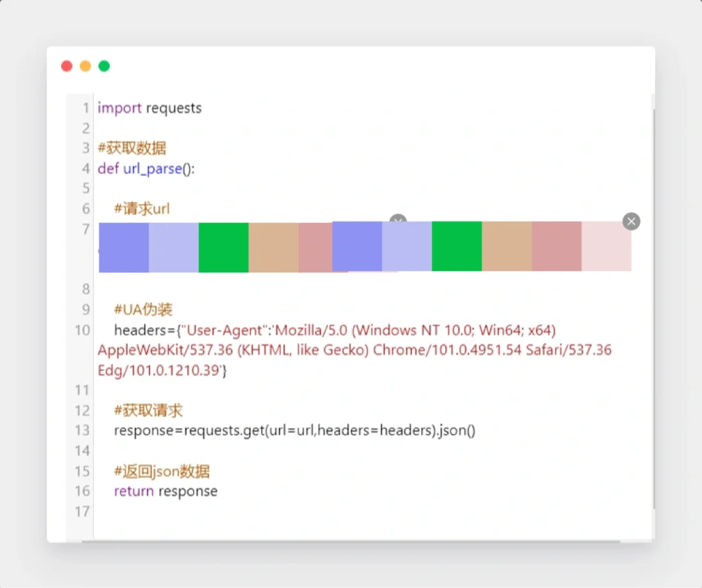Click the comment '#返回json数据'

[162, 471]
